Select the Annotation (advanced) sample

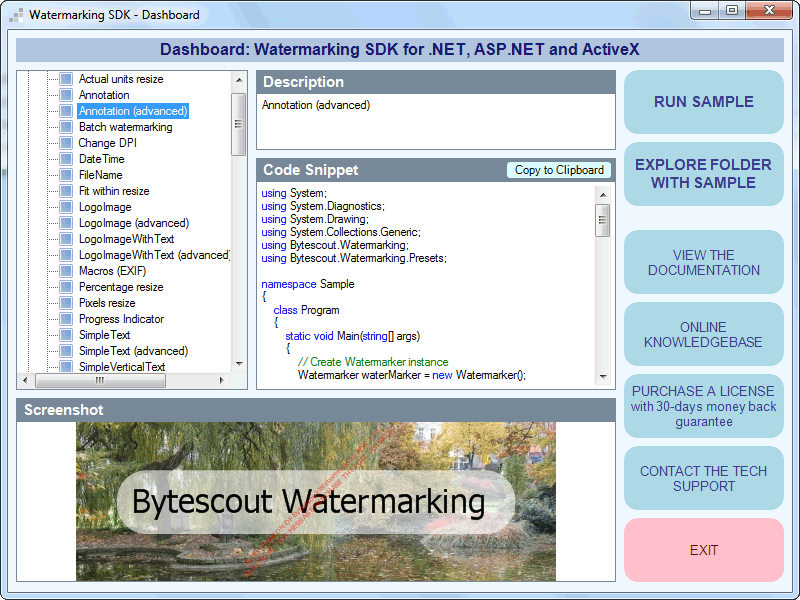pyautogui.click(x=133, y=111)
